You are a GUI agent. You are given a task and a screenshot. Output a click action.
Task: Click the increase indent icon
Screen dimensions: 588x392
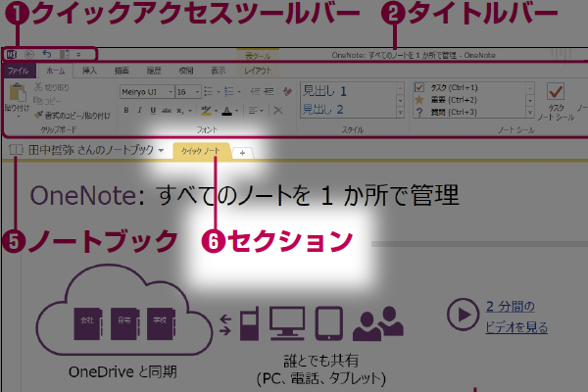click(x=269, y=91)
